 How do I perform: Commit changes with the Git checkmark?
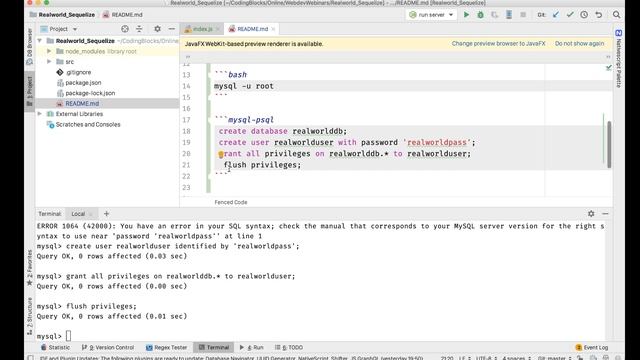click(x=570, y=15)
